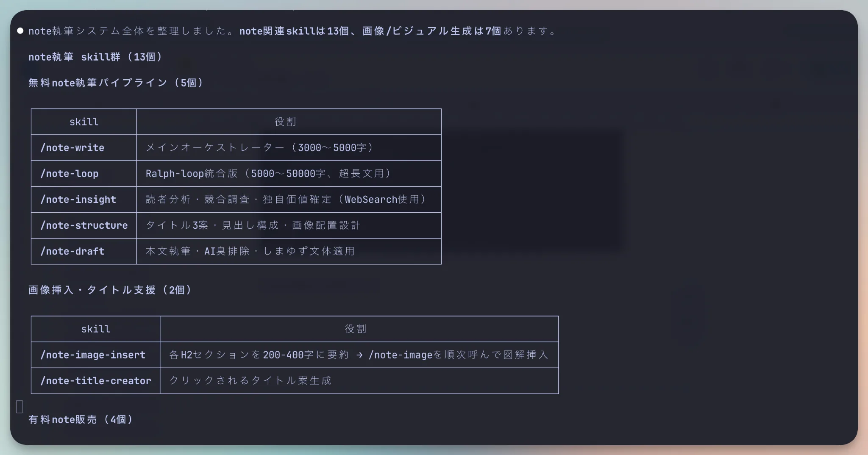Click the Ralph-loop統合版 description cell
The height and width of the screenshot is (455, 868).
(289, 174)
